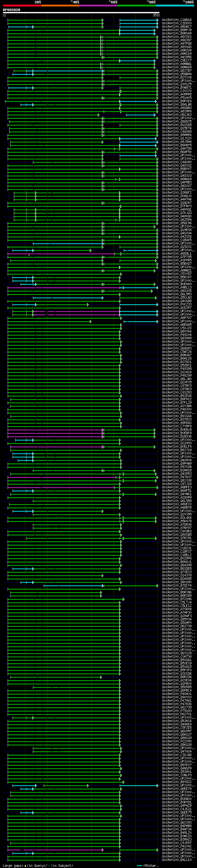Select the UniRef100_A8Q9L1 entry
This screenshot has height=868, width=197.
click(x=177, y=254)
